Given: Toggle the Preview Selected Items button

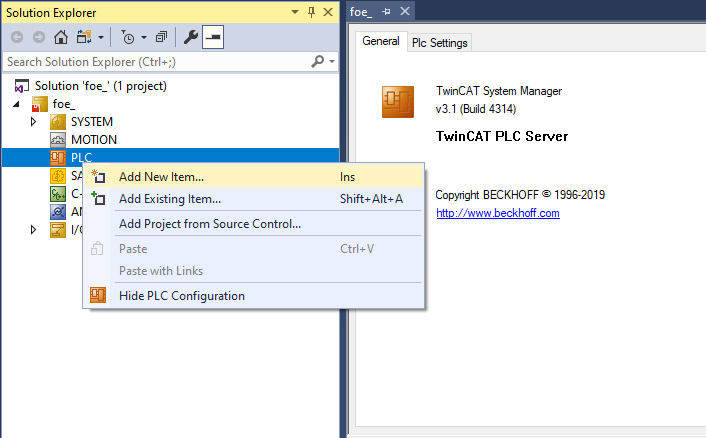Looking at the screenshot, I should [x=213, y=37].
